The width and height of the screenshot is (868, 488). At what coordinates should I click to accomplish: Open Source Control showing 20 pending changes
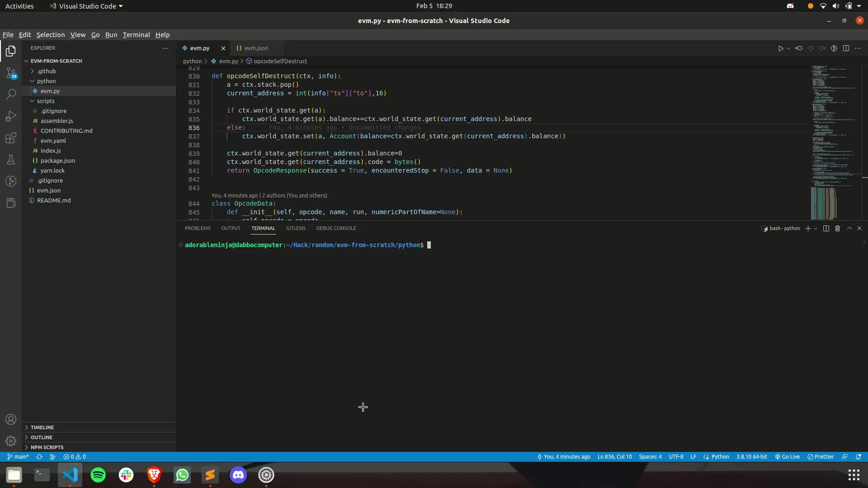pyautogui.click(x=10, y=72)
